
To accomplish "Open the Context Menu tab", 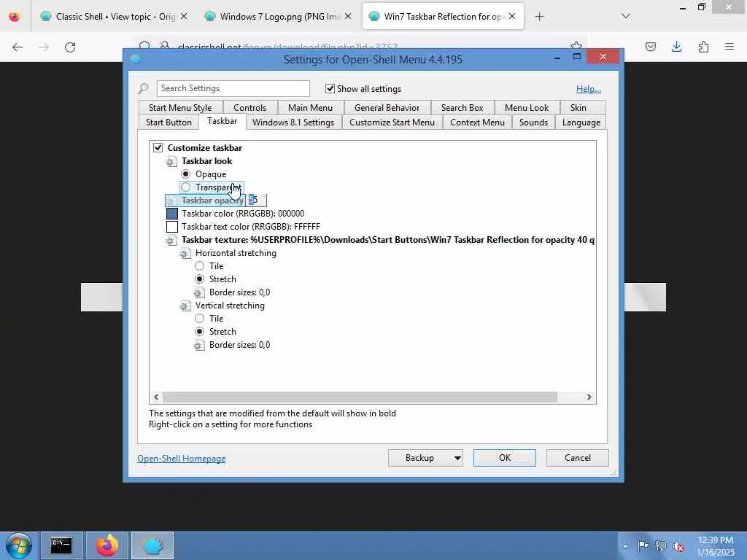I will 477,122.
